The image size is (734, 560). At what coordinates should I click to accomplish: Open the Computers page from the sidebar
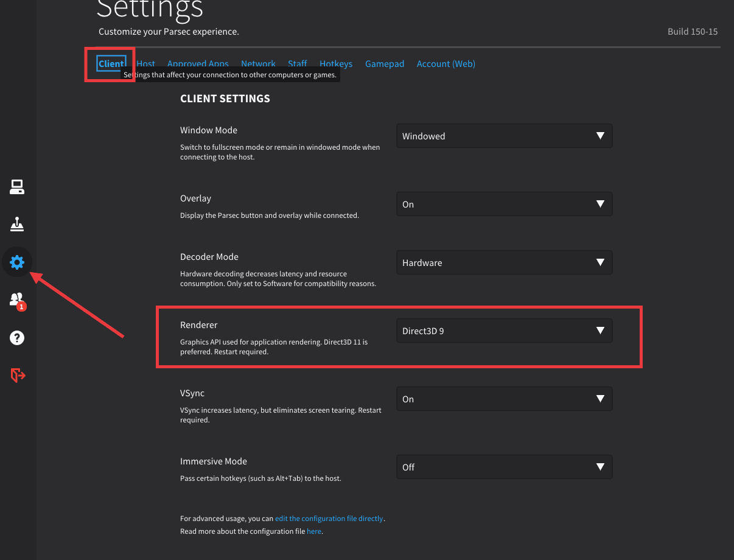point(17,187)
